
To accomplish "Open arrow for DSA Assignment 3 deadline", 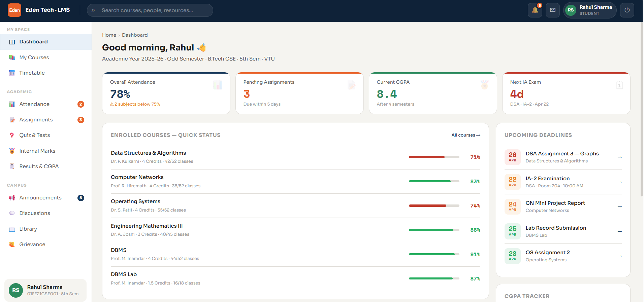I will [620, 157].
